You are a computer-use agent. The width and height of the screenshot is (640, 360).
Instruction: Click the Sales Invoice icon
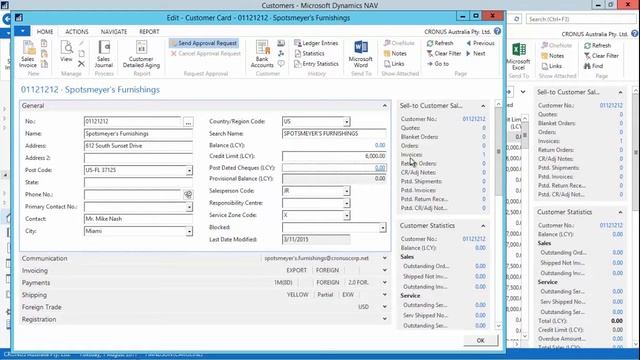[28, 54]
